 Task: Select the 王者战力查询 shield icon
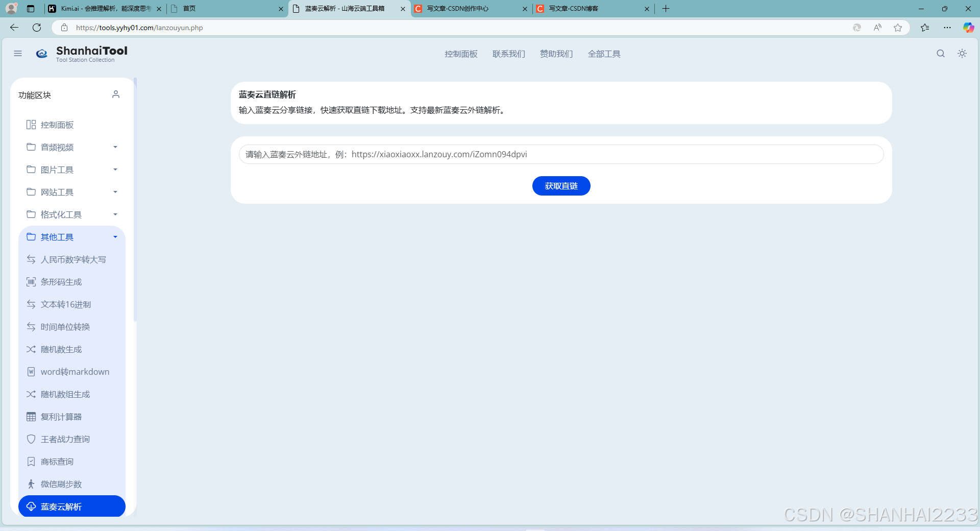pyautogui.click(x=31, y=439)
